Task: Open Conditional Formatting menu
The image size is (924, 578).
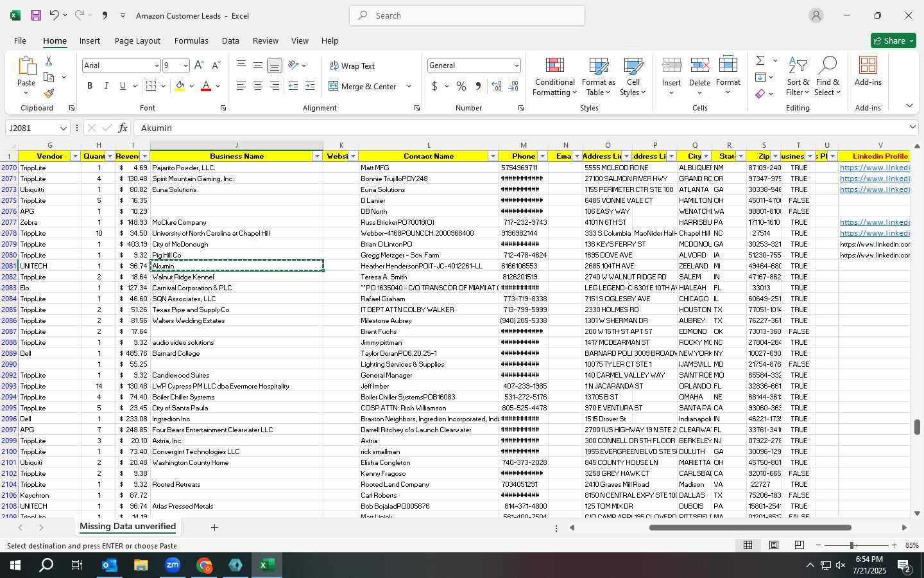Action: click(x=555, y=77)
